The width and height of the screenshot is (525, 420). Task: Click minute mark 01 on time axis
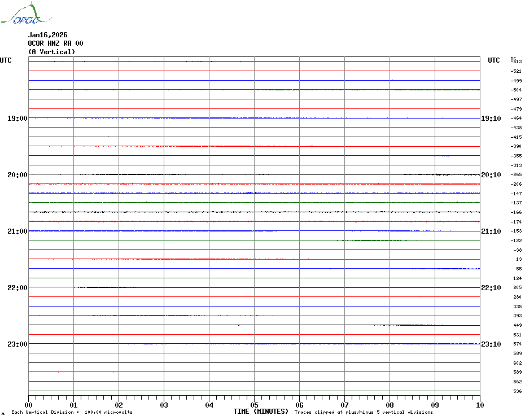[73, 405]
